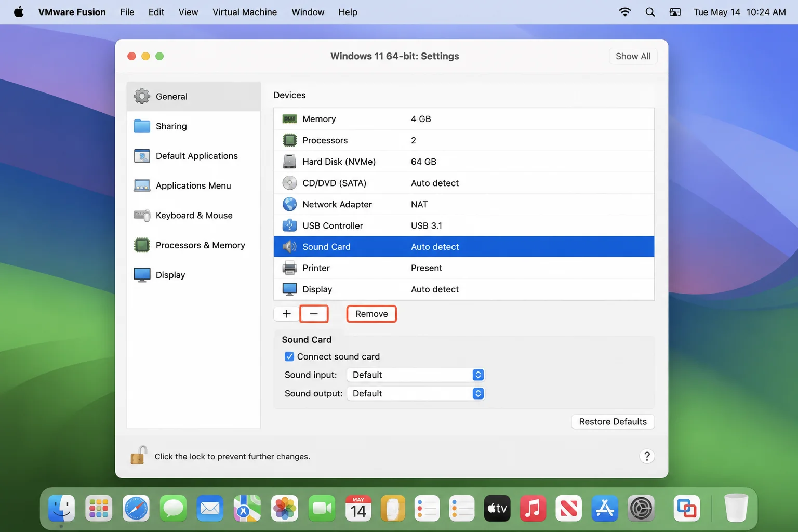Select the Memory device icon
Screen dimensions: 798x532
click(x=289, y=119)
